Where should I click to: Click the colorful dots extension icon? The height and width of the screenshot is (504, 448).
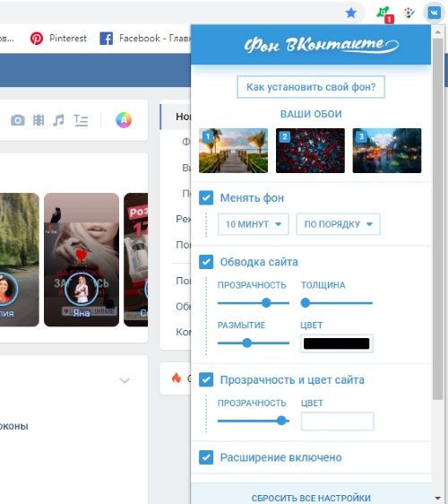click(x=409, y=13)
